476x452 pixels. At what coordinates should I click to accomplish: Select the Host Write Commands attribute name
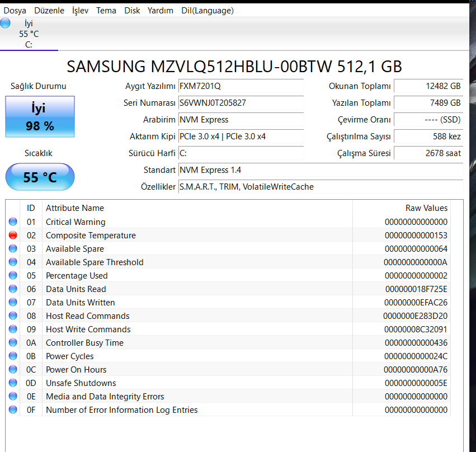tap(88, 329)
